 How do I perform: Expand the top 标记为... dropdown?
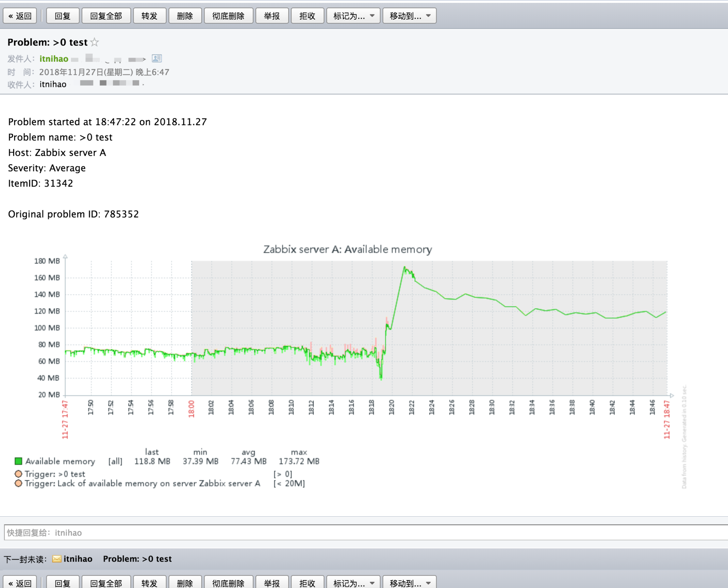click(x=353, y=16)
